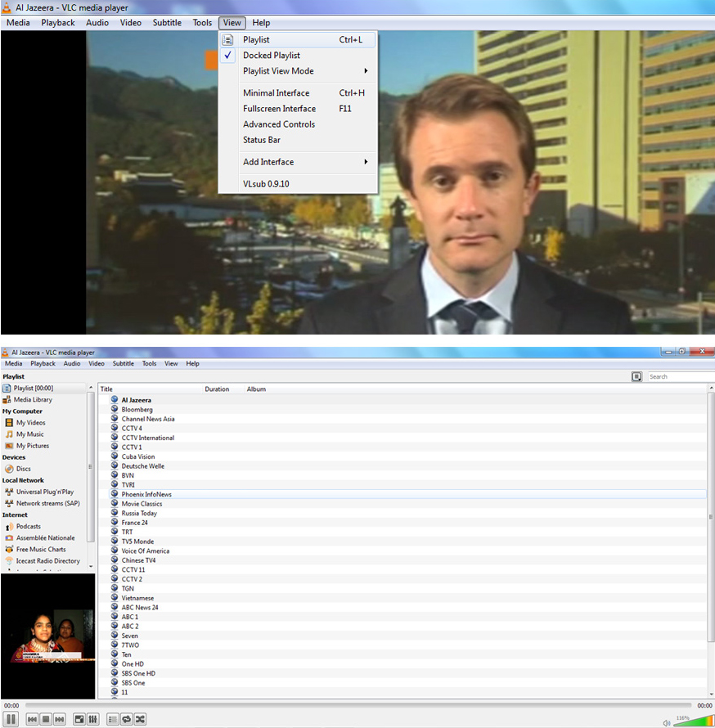
Task: Open Playback menu in top window
Action: pos(58,23)
